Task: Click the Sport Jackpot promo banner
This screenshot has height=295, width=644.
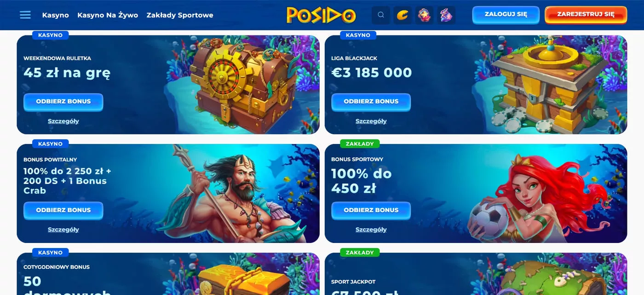Action: pyautogui.click(x=476, y=274)
